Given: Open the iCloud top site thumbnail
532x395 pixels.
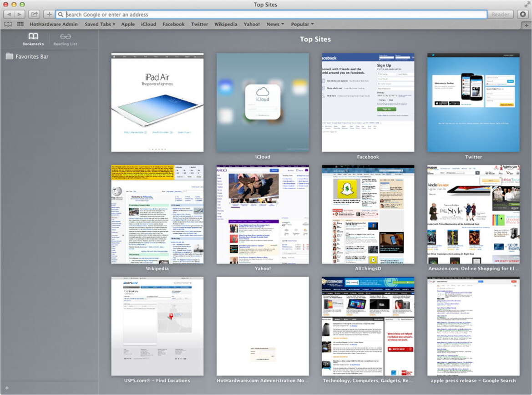Looking at the screenshot, I should coord(263,102).
